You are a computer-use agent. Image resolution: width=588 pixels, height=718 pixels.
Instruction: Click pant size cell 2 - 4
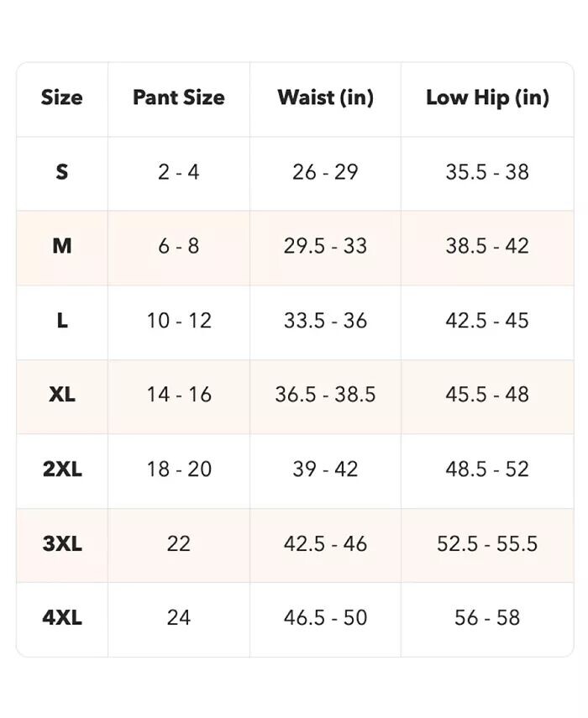pos(179,172)
